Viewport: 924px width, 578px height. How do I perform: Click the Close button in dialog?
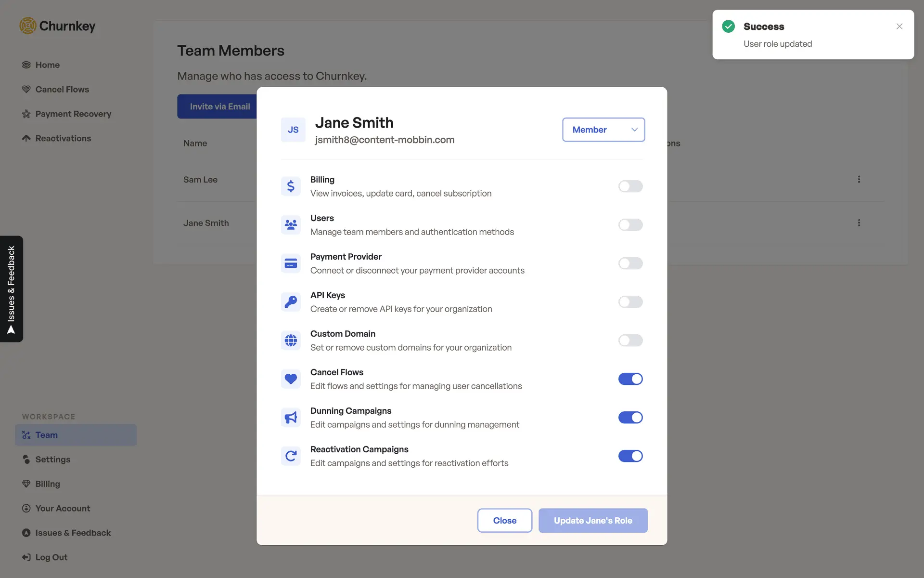(504, 521)
